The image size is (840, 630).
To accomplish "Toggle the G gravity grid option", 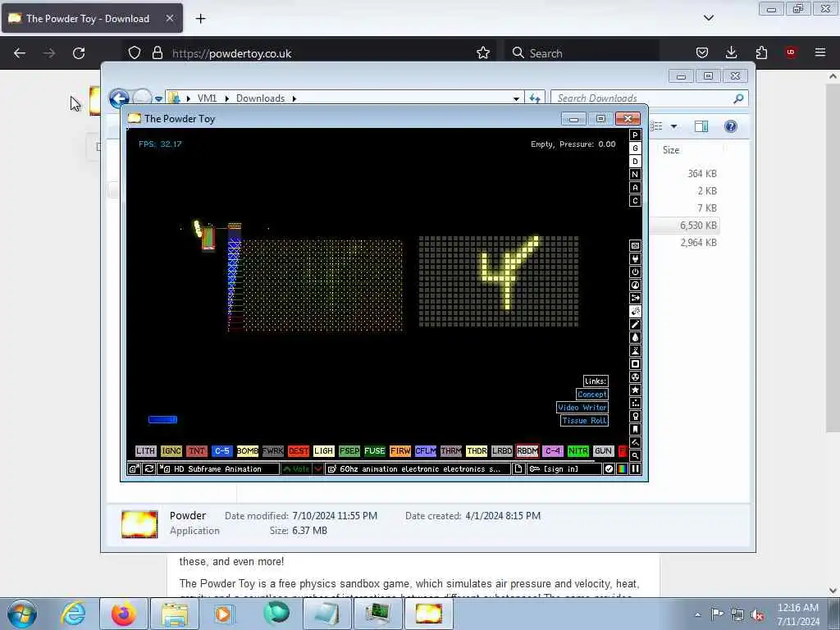I will (635, 148).
